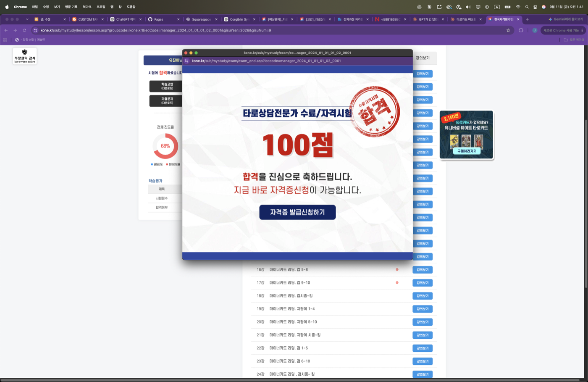Open the 파일 menu

[35, 7]
